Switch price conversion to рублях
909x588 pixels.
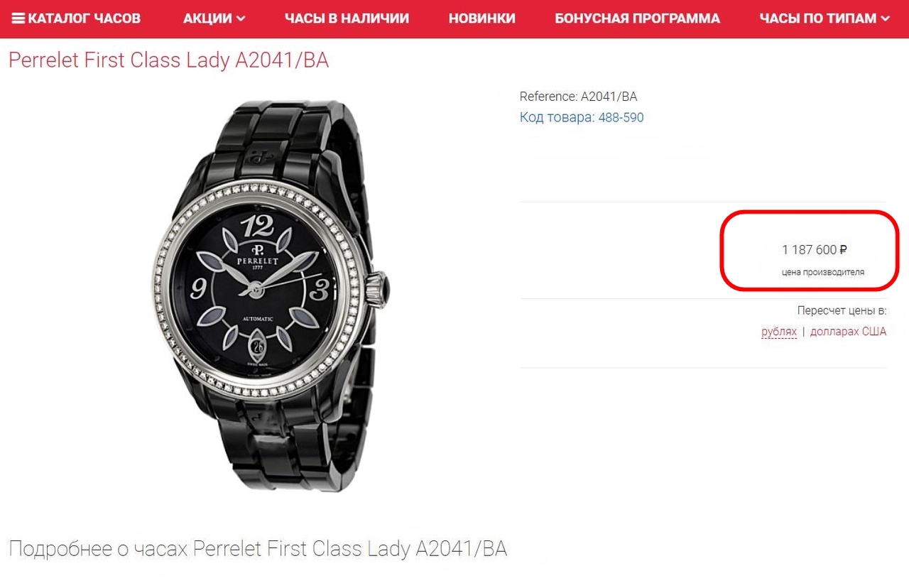tap(779, 332)
